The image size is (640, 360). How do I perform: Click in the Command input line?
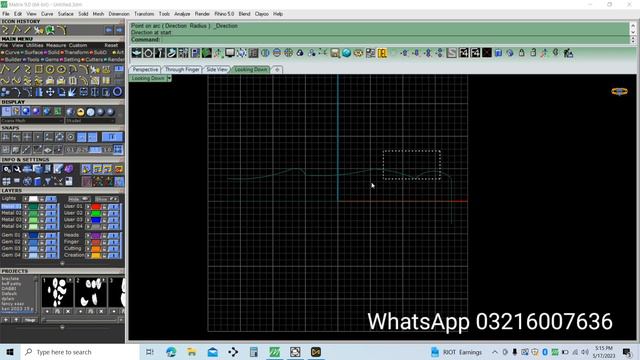[380, 40]
